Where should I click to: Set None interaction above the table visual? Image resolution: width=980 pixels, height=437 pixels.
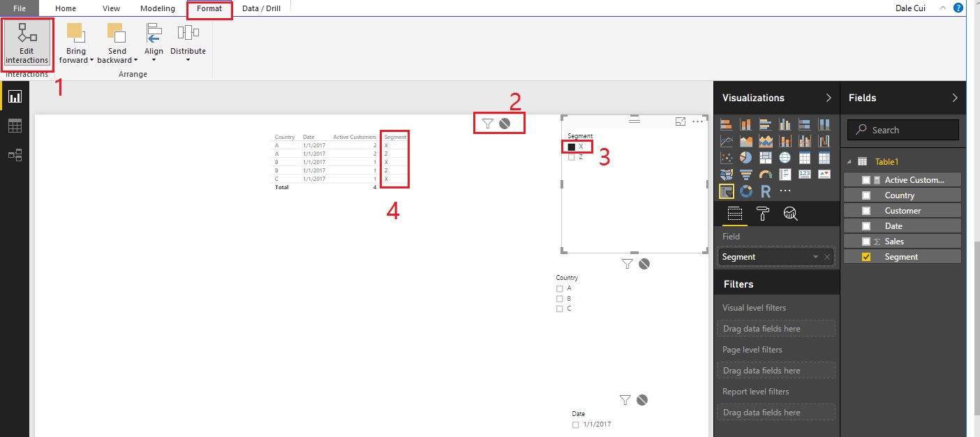click(505, 124)
